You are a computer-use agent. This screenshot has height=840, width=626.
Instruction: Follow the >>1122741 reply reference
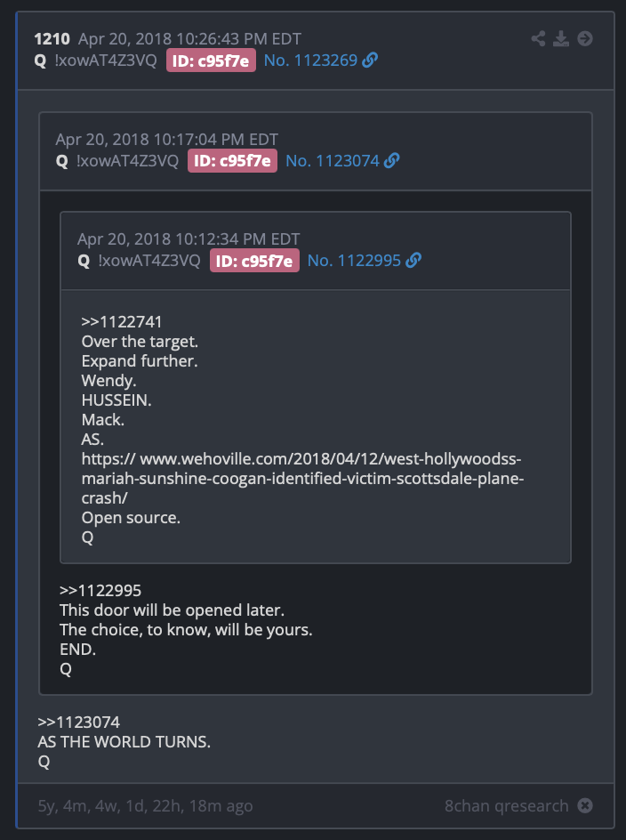pyautogui.click(x=122, y=322)
